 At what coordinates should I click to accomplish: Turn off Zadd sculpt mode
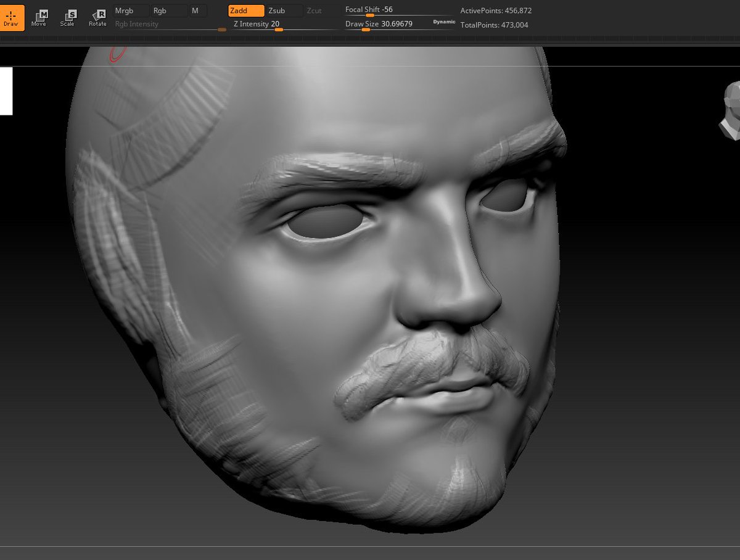point(246,10)
